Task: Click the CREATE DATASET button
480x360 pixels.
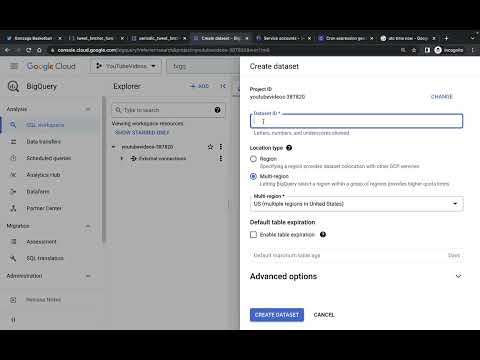Action: click(277, 315)
